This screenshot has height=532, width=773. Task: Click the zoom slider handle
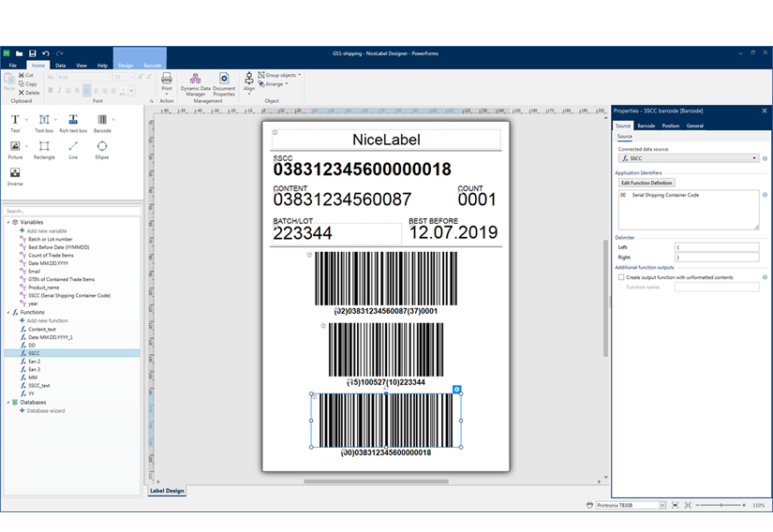click(721, 505)
